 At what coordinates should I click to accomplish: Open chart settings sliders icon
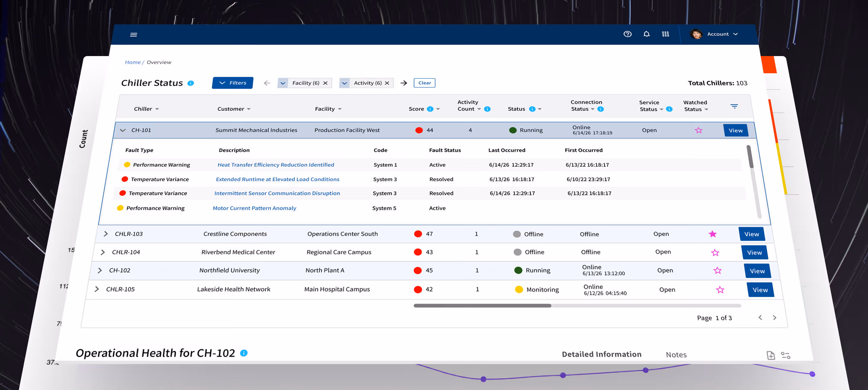pyautogui.click(x=785, y=355)
